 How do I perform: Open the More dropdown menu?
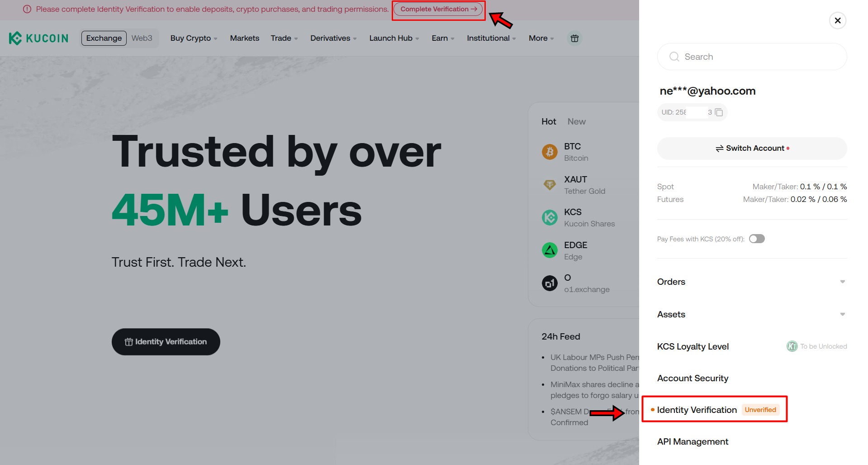[541, 38]
